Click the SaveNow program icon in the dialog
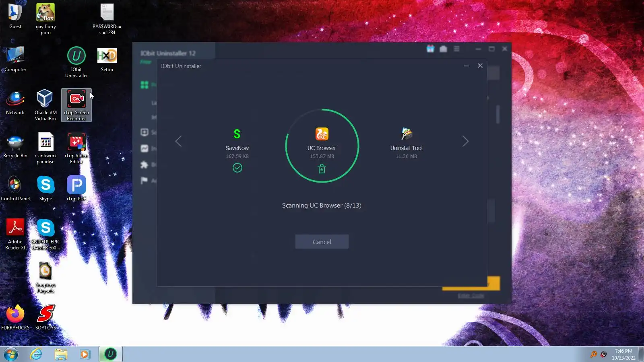This screenshot has height=362, width=644. 237,134
